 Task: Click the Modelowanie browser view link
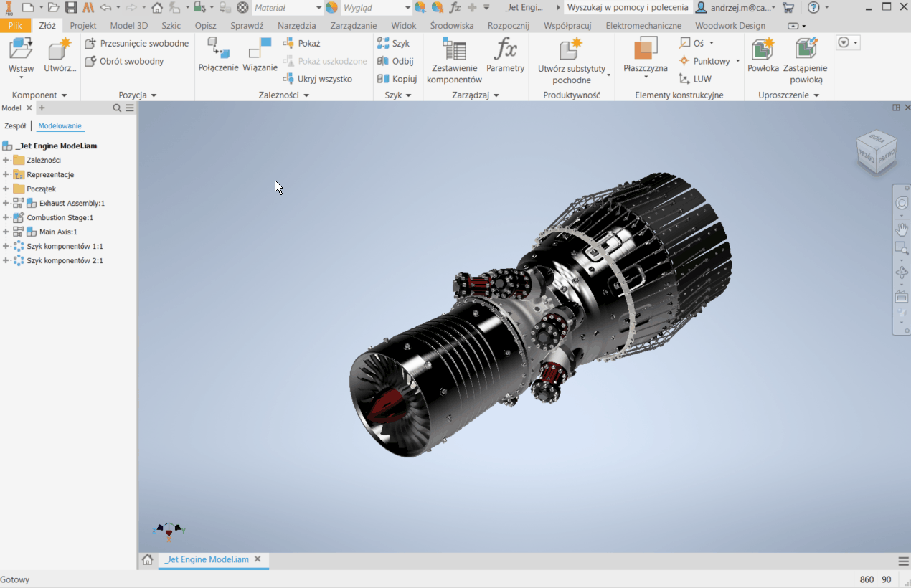coord(60,126)
